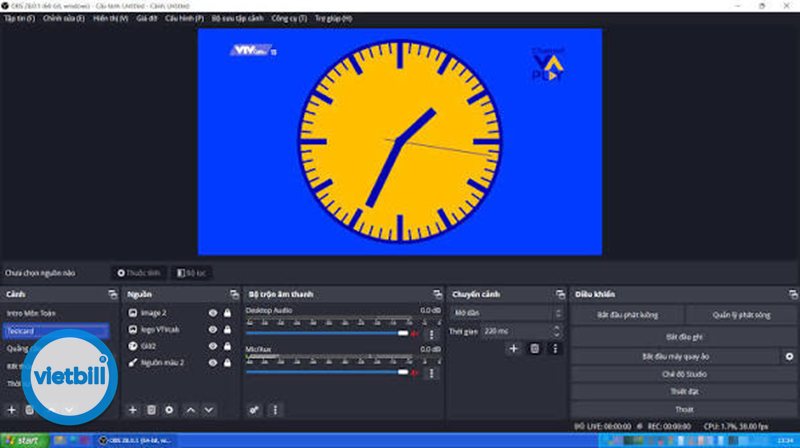The width and height of the screenshot is (800, 448).
Task: Toggle lock of Nguồn màu 2 source
Action: (227, 363)
